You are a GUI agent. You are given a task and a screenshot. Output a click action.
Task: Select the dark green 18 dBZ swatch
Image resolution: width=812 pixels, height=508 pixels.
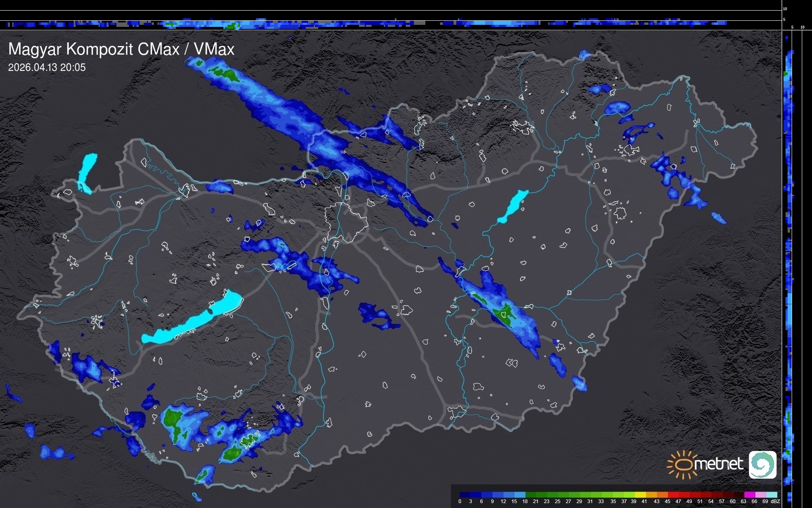tap(531, 495)
